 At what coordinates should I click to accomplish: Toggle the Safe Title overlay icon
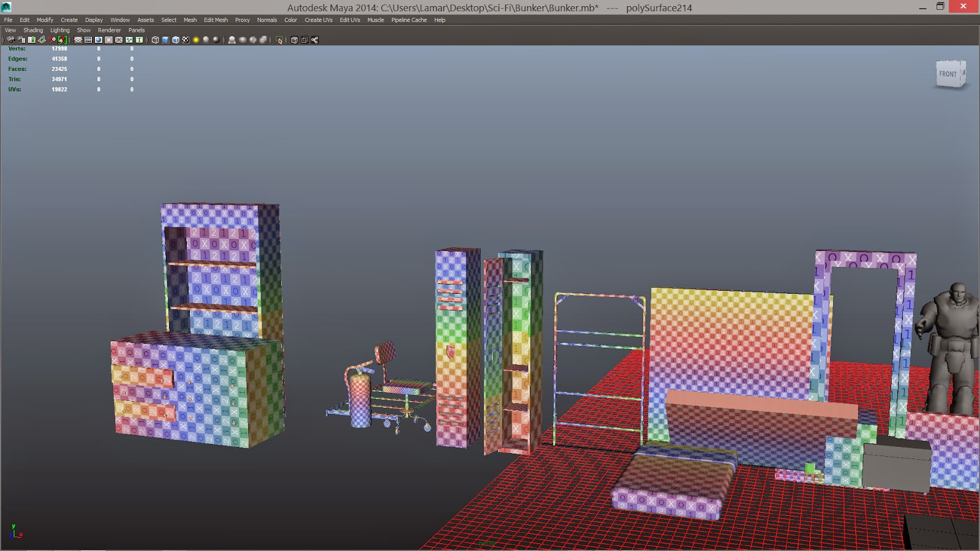coord(139,40)
